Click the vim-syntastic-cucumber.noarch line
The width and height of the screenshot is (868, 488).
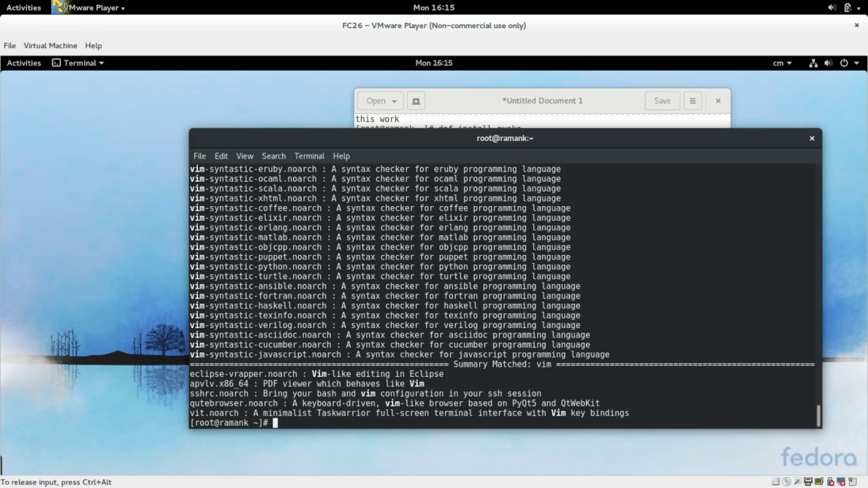pyautogui.click(x=390, y=344)
